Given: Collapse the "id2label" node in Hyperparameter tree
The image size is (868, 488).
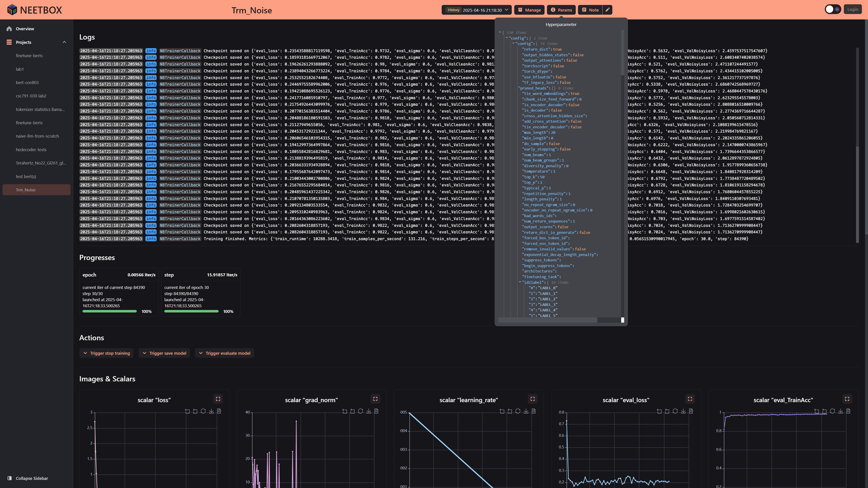Looking at the screenshot, I should pos(520,282).
